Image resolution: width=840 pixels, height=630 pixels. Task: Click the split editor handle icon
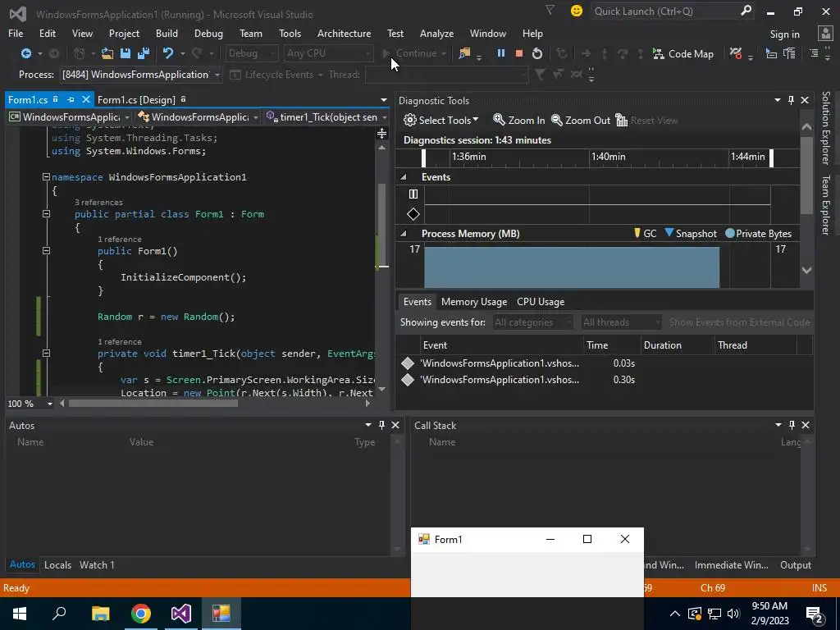[x=381, y=134]
